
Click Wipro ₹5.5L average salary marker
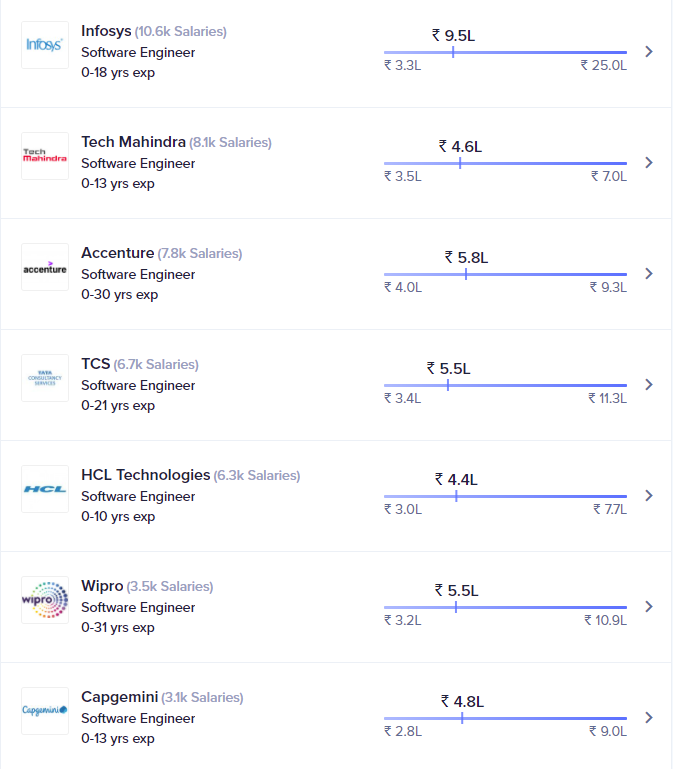pyautogui.click(x=456, y=607)
